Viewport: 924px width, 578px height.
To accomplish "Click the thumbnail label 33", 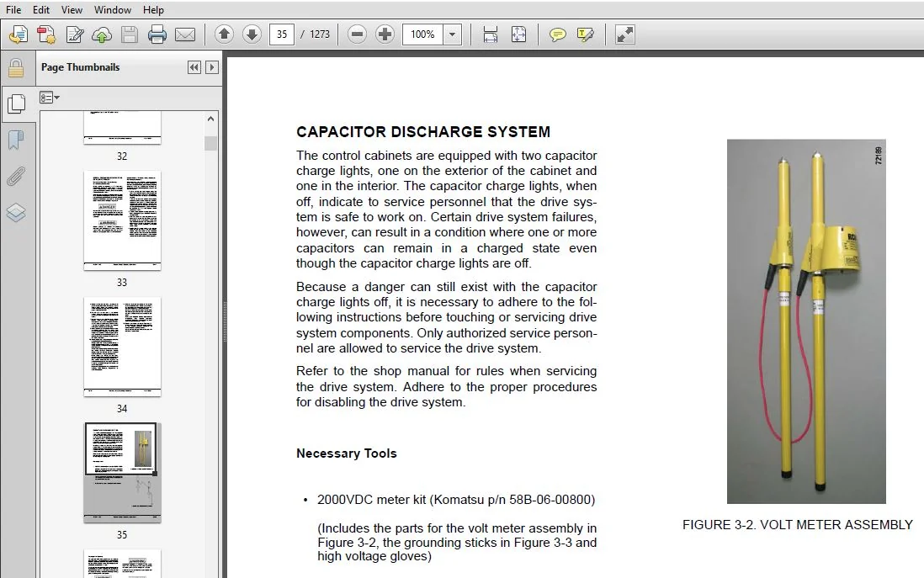I will tap(122, 282).
